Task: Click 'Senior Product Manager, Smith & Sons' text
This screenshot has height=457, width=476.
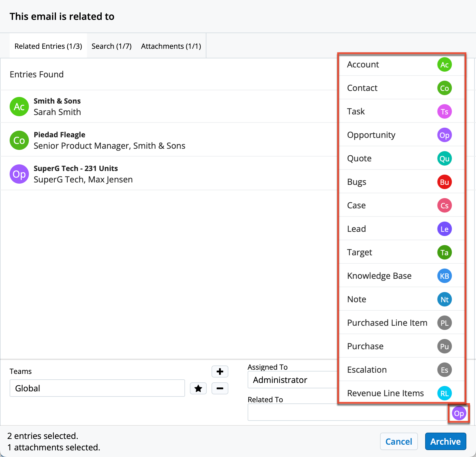Action: [110, 146]
